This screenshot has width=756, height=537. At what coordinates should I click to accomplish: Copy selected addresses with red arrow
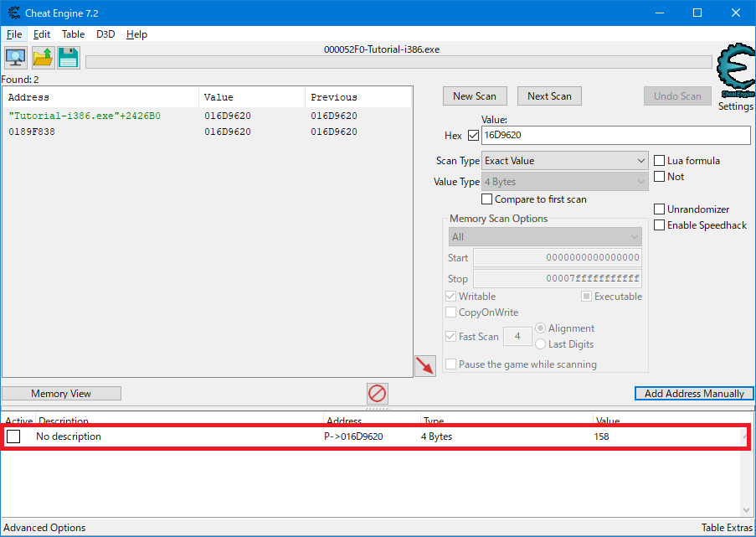(x=425, y=366)
